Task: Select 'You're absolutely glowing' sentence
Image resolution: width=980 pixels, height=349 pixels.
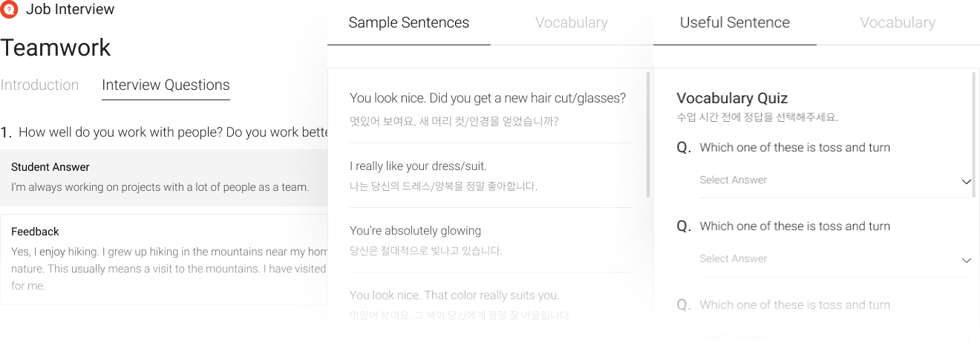Action: click(490, 240)
